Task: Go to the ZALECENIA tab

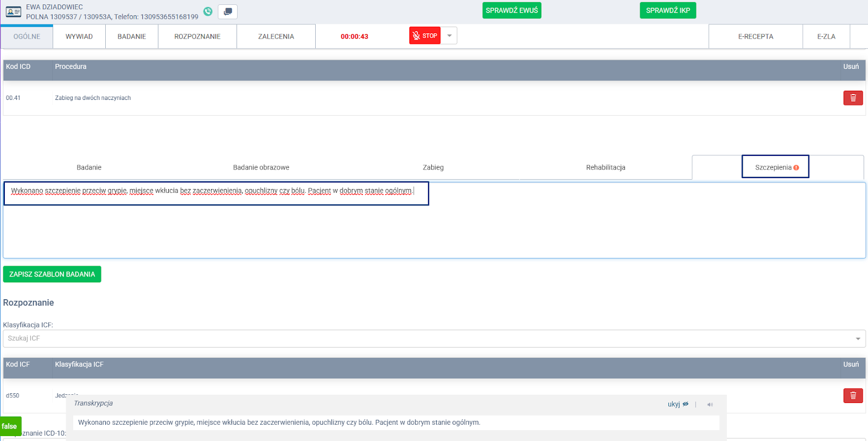Action: point(276,36)
